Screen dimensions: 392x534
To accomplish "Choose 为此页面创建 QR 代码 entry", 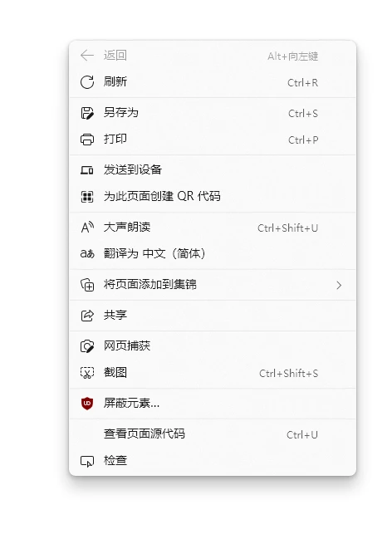I will point(213,197).
